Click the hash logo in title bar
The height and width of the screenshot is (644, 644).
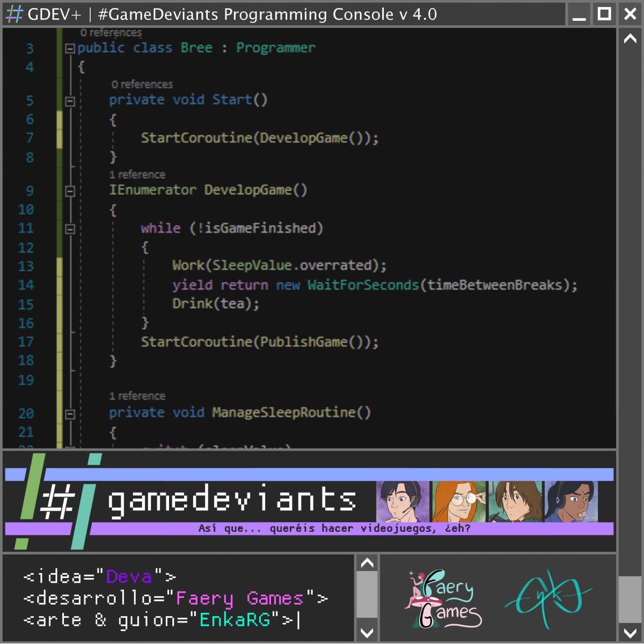(14, 14)
